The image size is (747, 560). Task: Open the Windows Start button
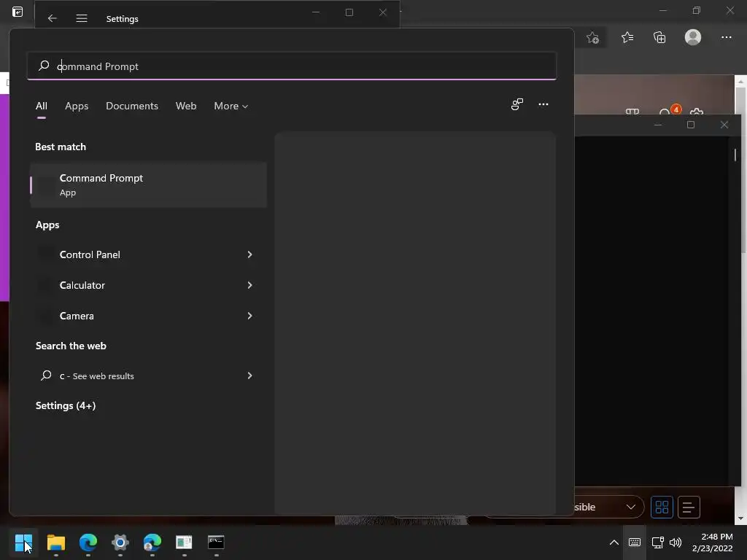(x=23, y=542)
